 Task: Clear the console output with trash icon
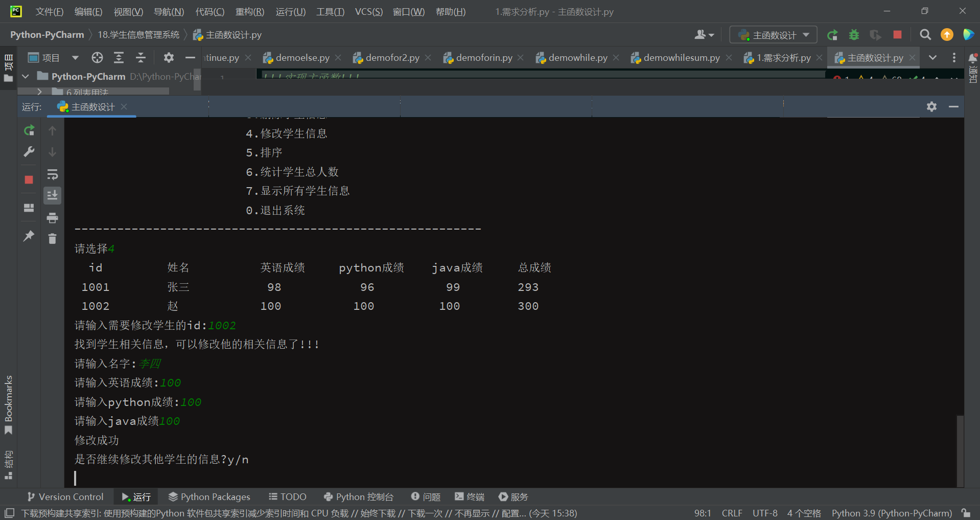pyautogui.click(x=52, y=238)
